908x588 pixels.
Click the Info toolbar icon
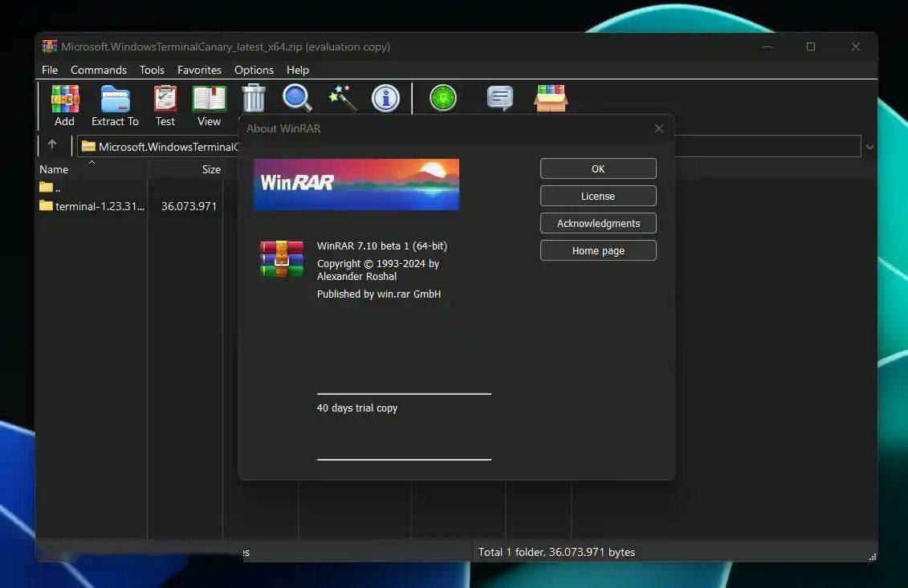click(x=385, y=99)
